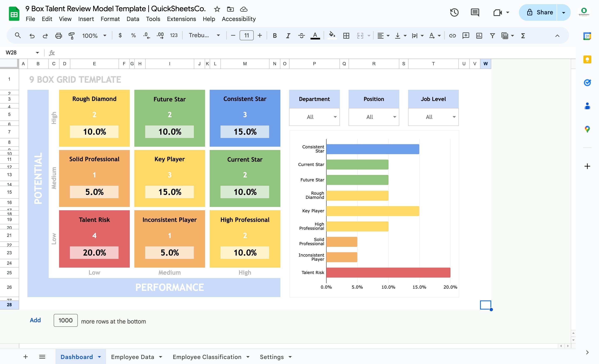This screenshot has height=364, width=599.
Task: Undo the last action
Action: tap(32, 36)
